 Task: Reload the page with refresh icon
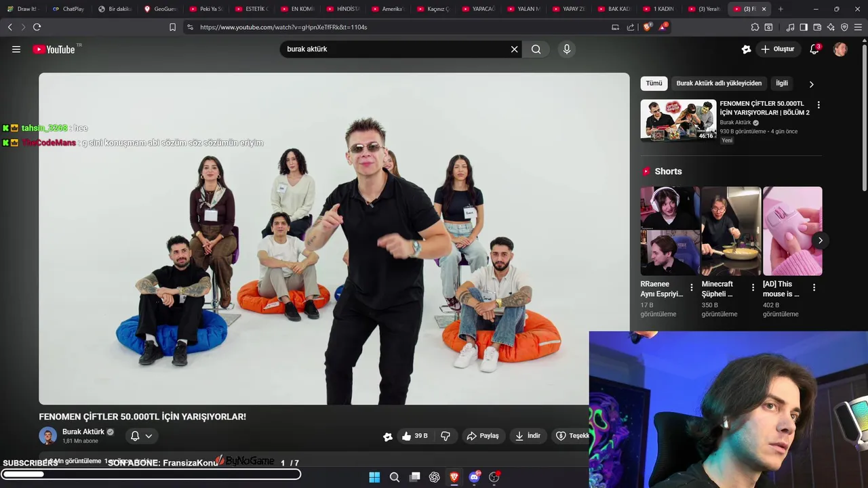click(37, 27)
